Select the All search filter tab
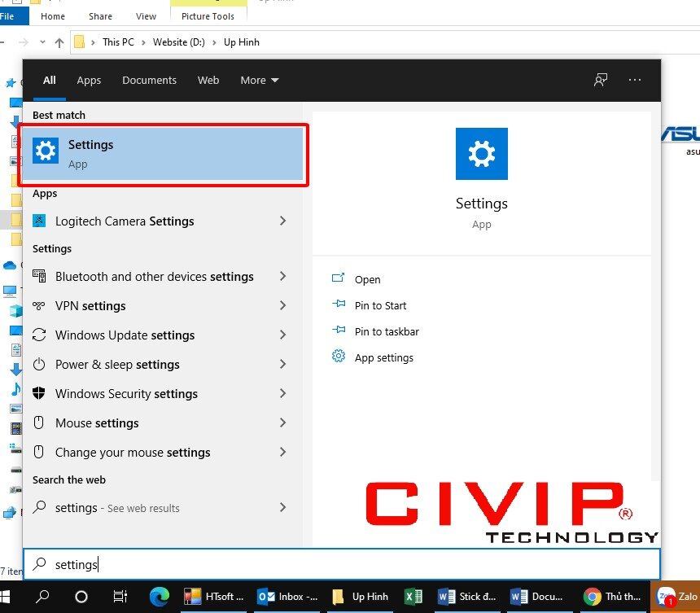Screen dimensions: 700x613 point(49,81)
